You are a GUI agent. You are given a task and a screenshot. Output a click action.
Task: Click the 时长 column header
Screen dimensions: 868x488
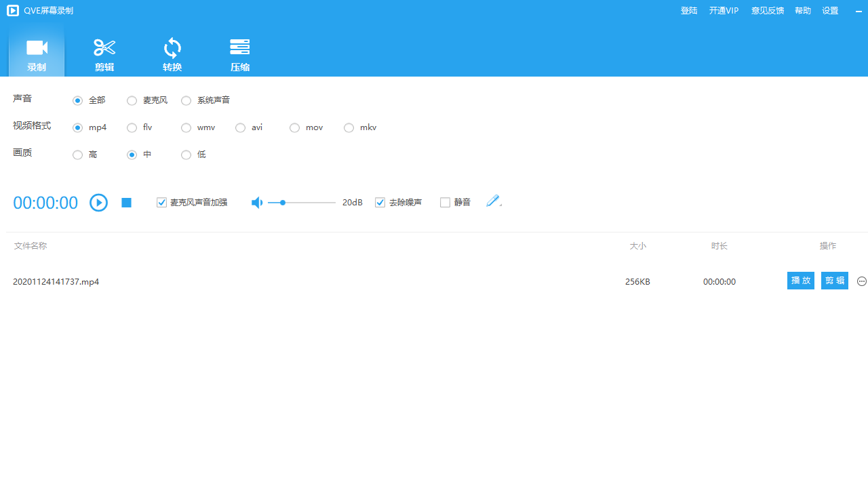pos(719,246)
